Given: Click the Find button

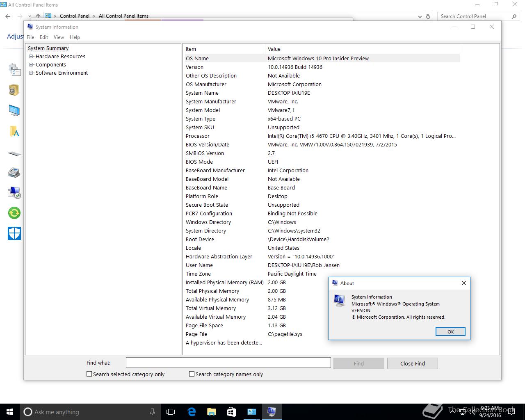Looking at the screenshot, I should (359, 363).
